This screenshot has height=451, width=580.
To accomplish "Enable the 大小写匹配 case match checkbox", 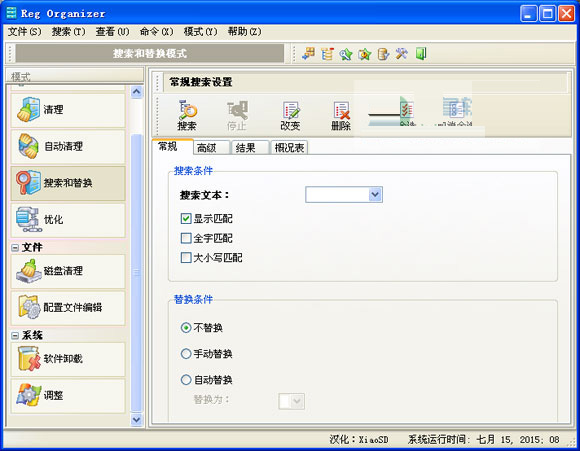I will click(x=186, y=257).
